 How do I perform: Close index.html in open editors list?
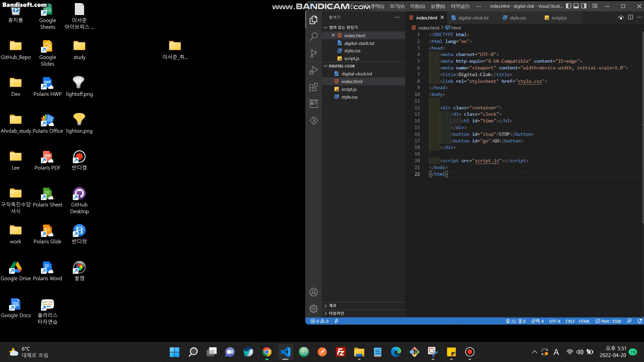point(333,35)
